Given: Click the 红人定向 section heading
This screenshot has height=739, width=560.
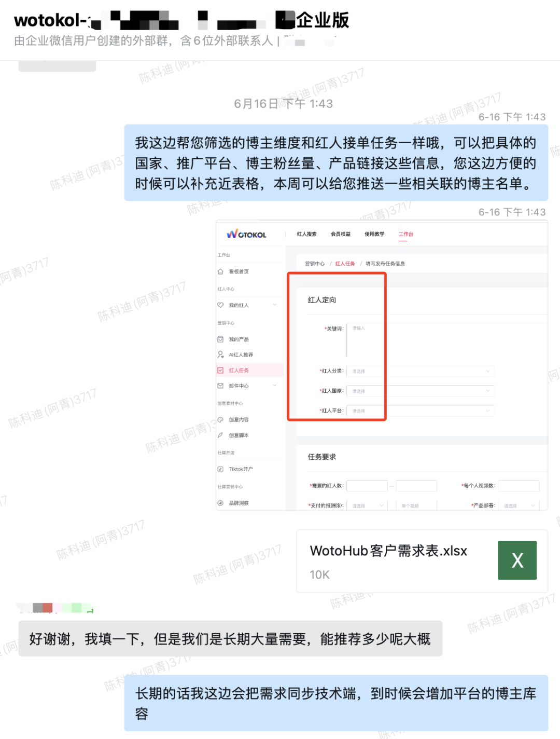Looking at the screenshot, I should pos(322,300).
